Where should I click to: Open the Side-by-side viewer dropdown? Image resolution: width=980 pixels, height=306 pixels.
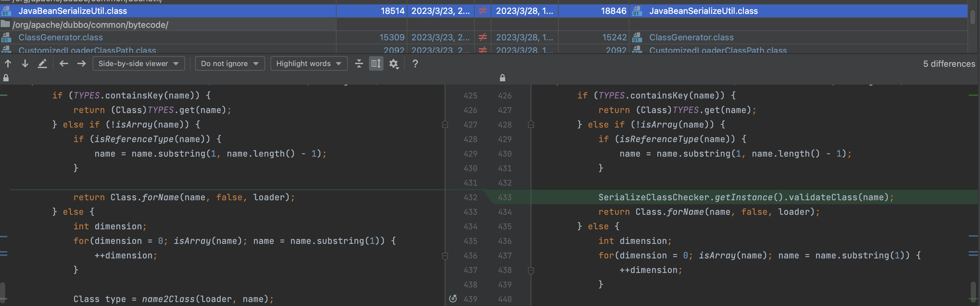139,63
